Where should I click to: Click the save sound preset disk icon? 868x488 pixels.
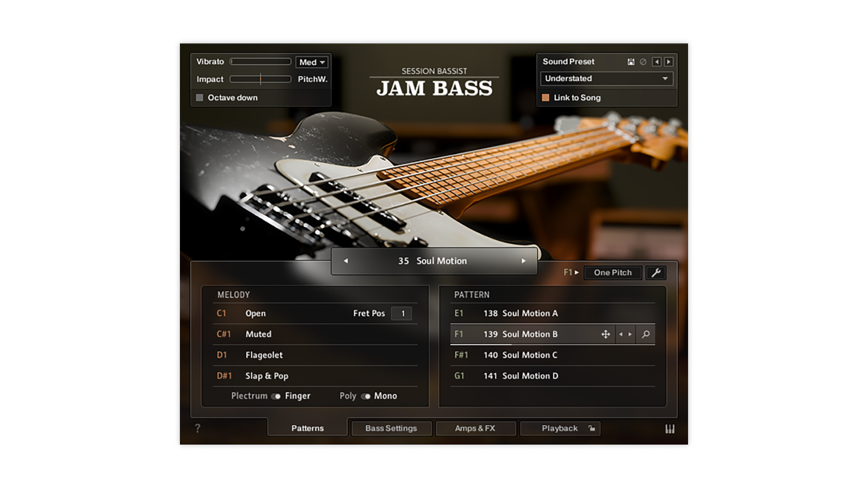(631, 62)
